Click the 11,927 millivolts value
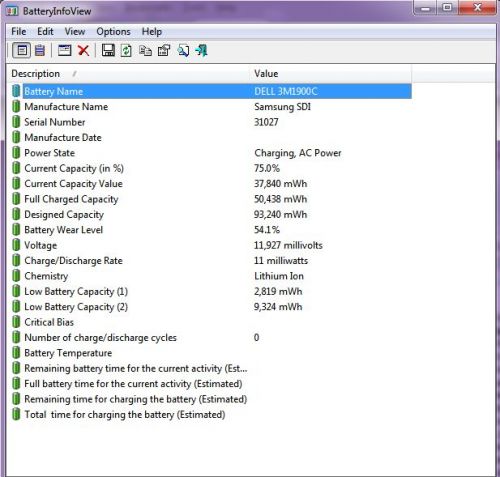The width and height of the screenshot is (500, 477). [288, 245]
